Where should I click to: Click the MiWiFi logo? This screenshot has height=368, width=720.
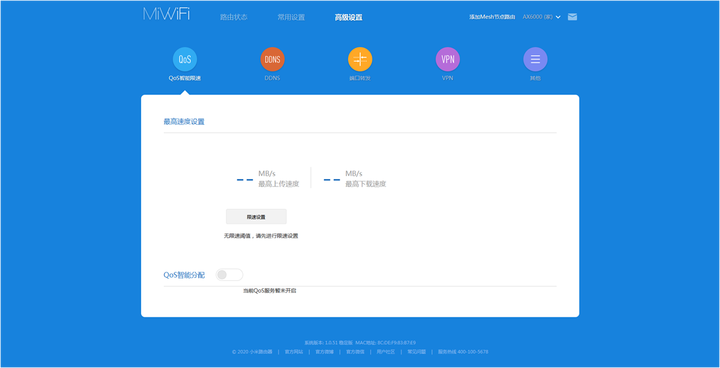coord(166,14)
